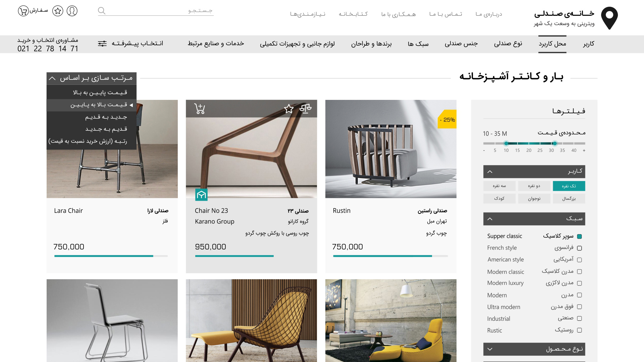This screenshot has height=362, width=644.
Task: Enable the Industrial style checkbox
Action: (579, 318)
